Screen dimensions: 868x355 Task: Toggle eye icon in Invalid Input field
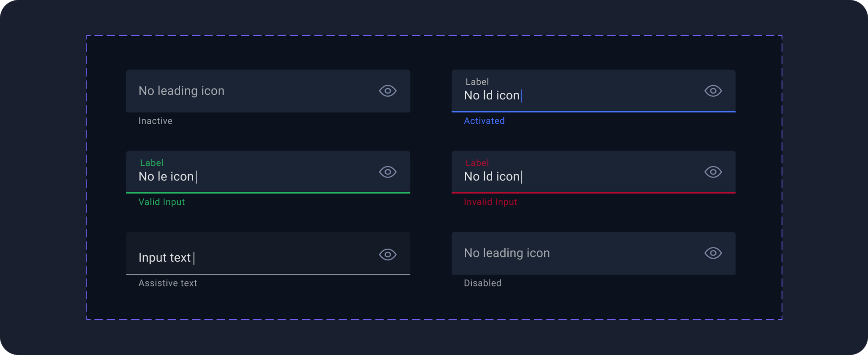point(713,172)
